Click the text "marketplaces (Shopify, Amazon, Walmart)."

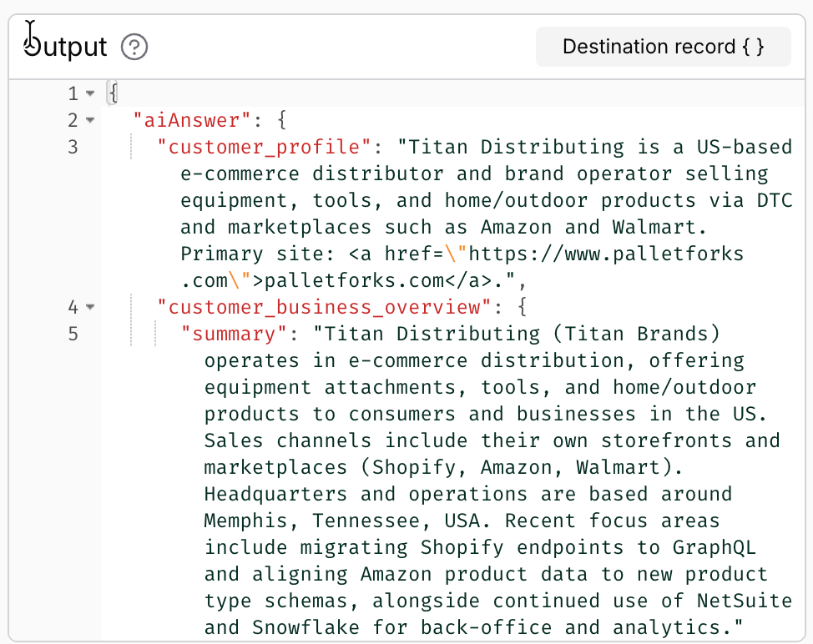click(444, 467)
